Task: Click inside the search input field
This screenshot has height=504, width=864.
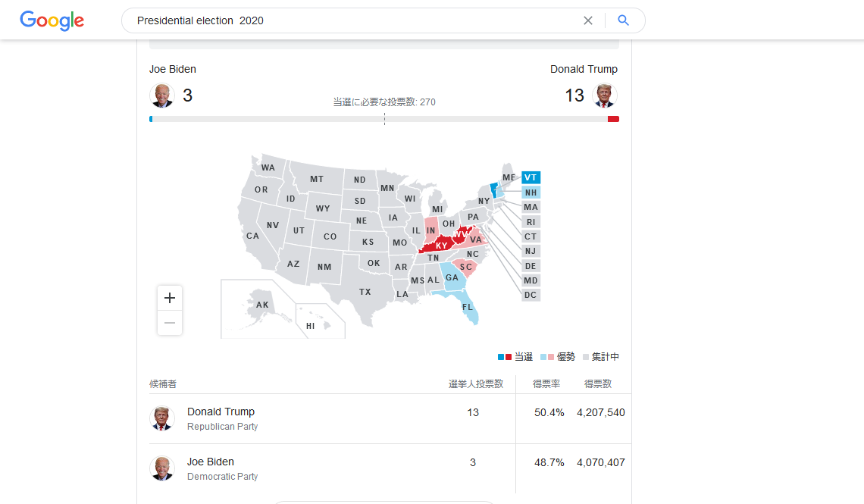Action: (x=349, y=20)
